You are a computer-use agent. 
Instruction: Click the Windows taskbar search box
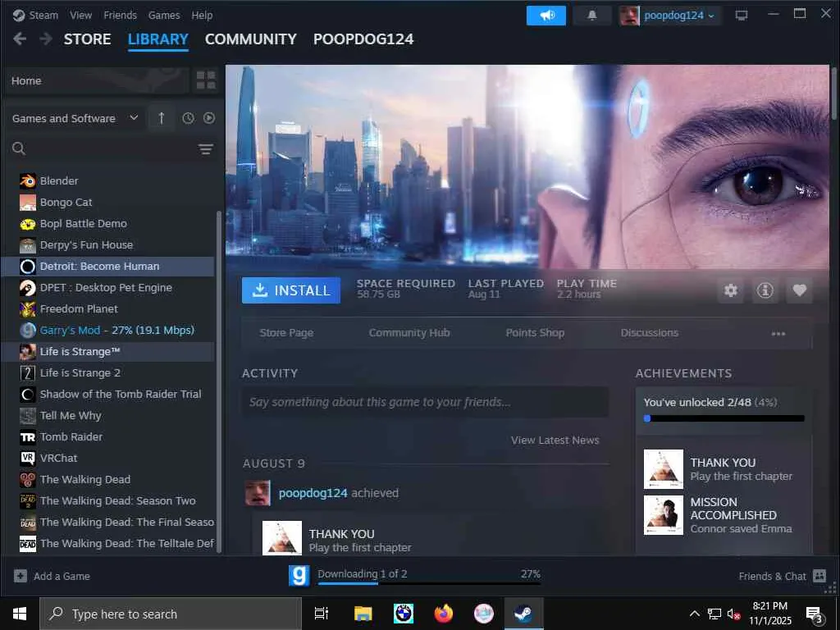pos(171,614)
